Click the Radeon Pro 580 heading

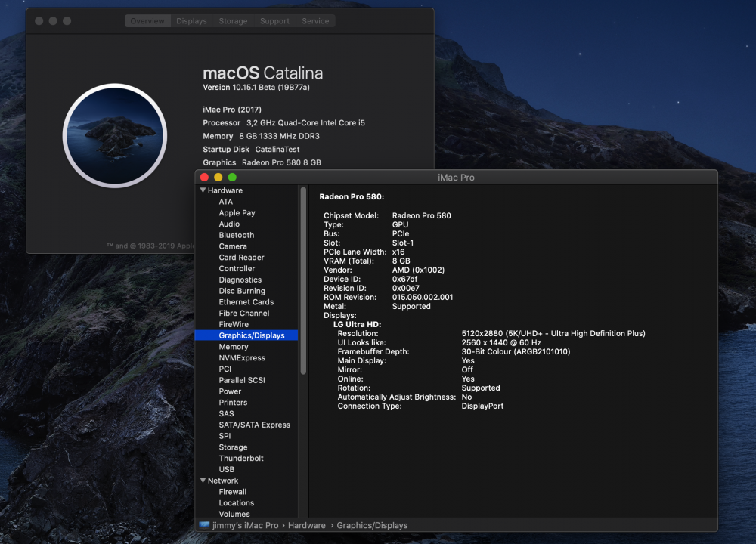tap(352, 196)
